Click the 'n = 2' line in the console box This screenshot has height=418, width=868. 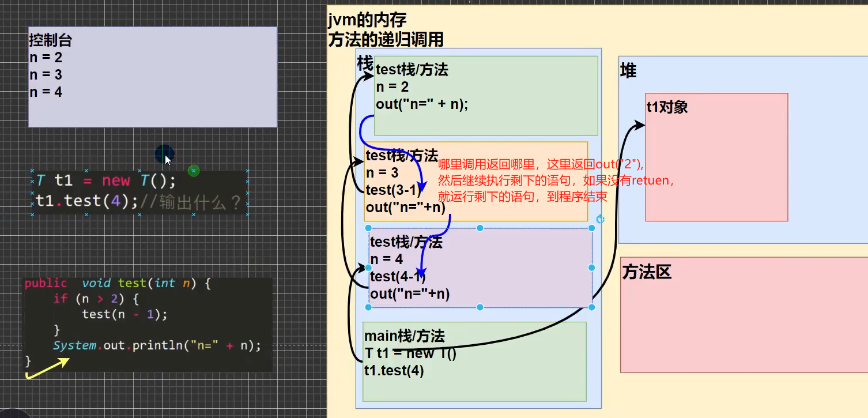(x=46, y=58)
